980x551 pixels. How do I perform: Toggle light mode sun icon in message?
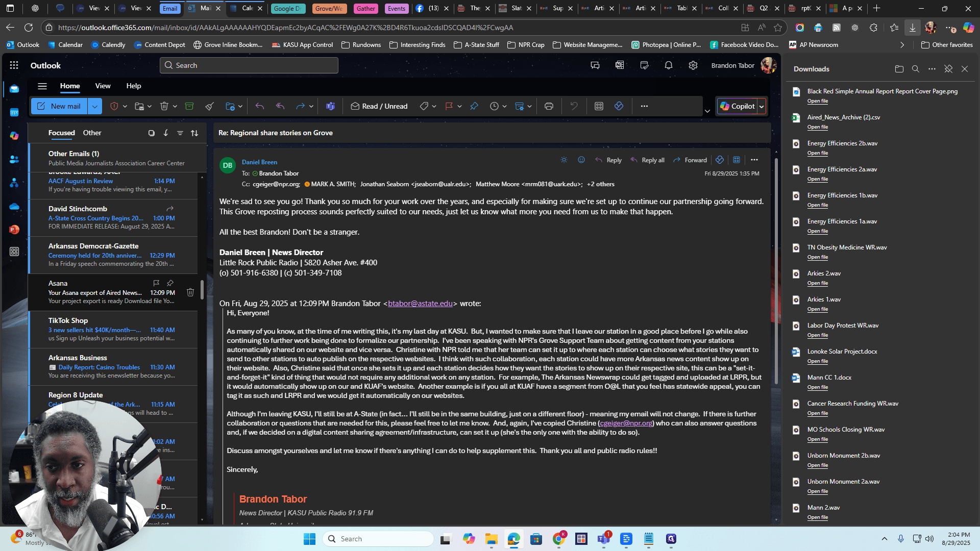[x=564, y=160]
